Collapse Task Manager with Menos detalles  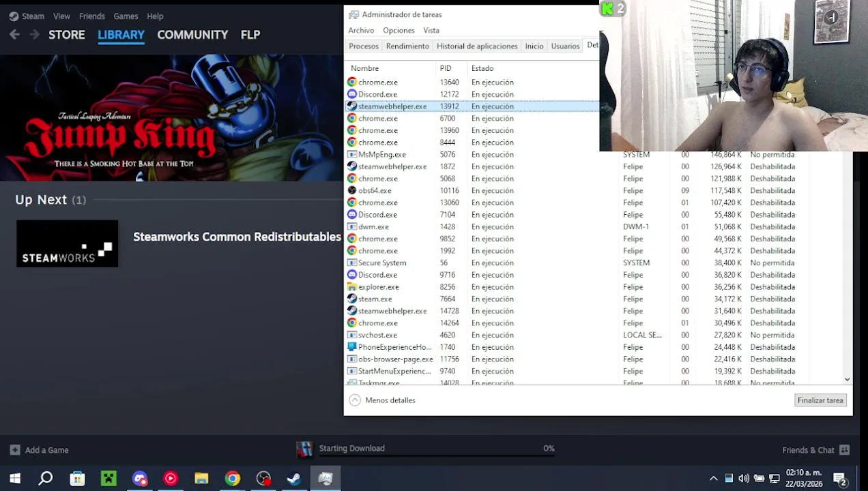382,400
